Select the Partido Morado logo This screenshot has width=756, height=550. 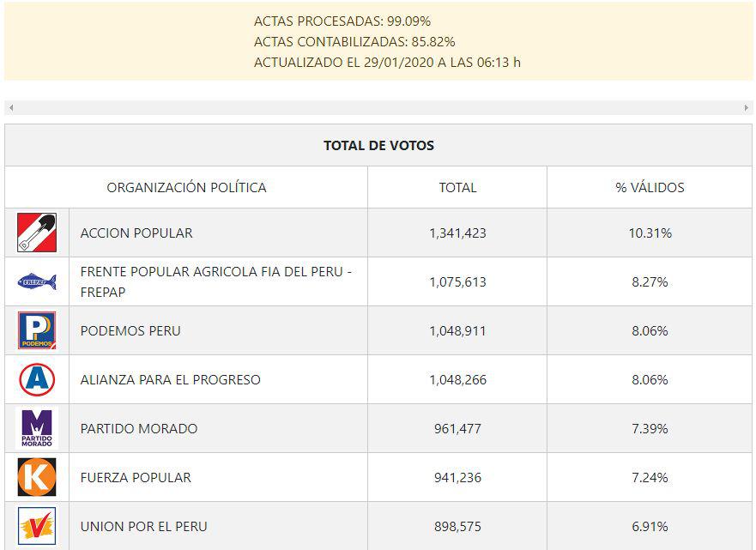point(37,427)
